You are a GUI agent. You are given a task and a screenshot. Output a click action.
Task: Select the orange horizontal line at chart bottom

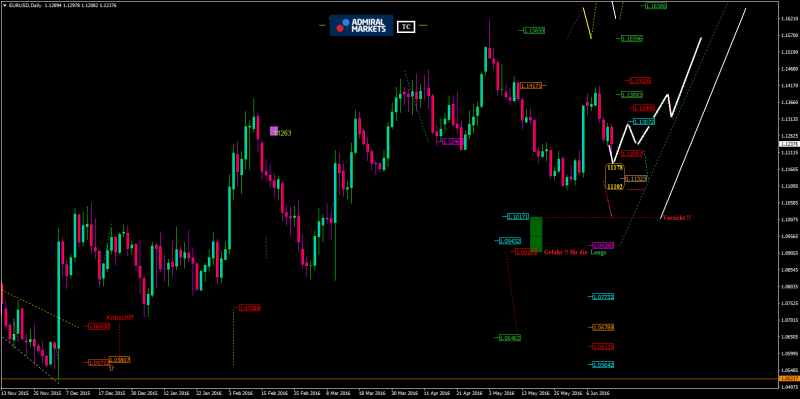pyautogui.click(x=390, y=379)
